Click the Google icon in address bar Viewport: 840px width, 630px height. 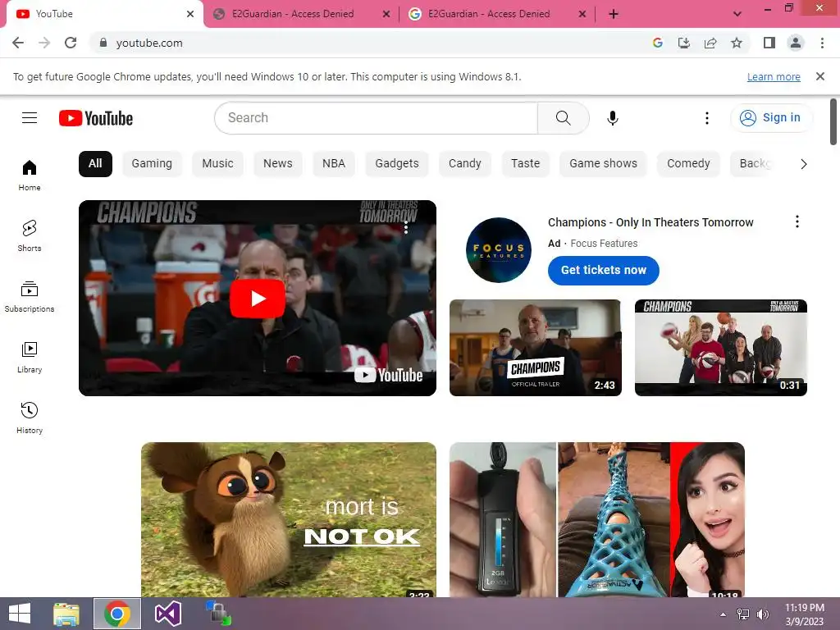(x=658, y=43)
